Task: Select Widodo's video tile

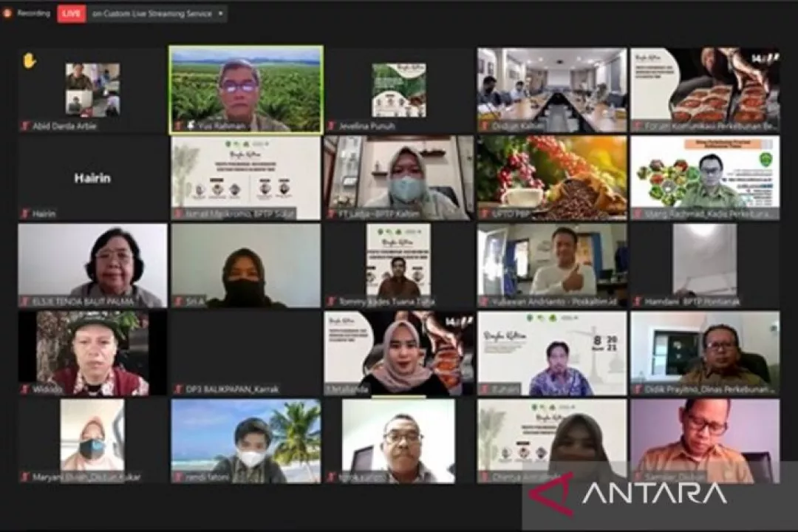Action: pos(92,354)
